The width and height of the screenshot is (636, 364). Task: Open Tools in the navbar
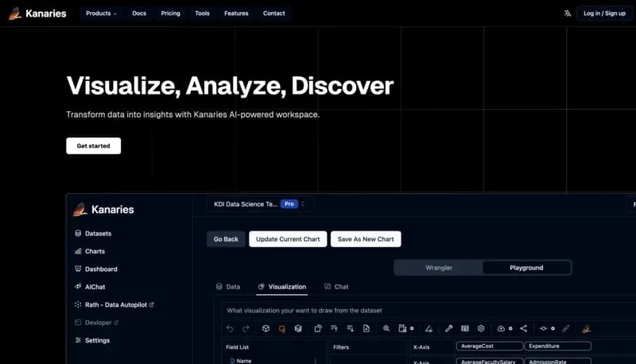[x=202, y=14]
